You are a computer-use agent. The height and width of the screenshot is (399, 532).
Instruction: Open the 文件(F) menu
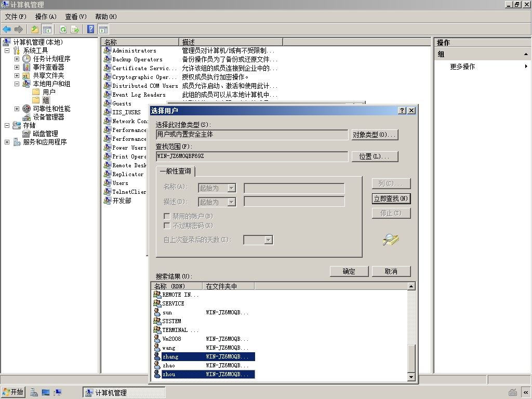coord(16,17)
